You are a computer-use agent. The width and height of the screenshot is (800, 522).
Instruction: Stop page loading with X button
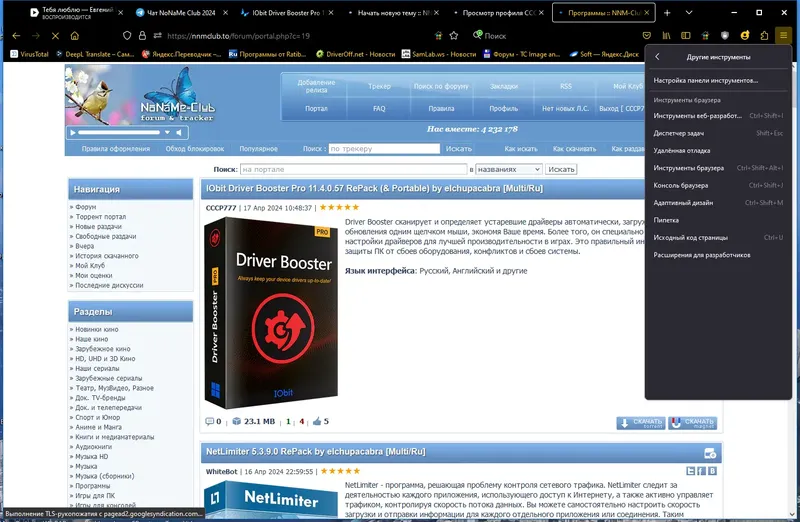point(55,36)
